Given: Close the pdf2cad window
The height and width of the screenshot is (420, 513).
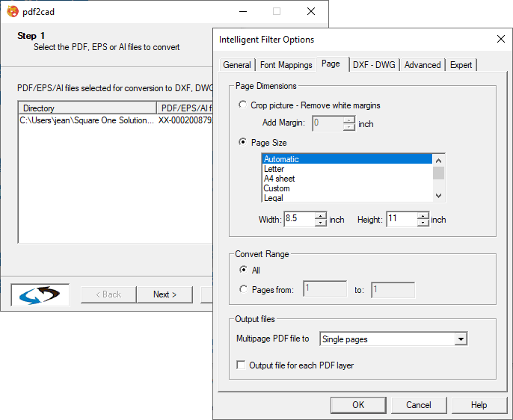Looking at the screenshot, I should 311,11.
